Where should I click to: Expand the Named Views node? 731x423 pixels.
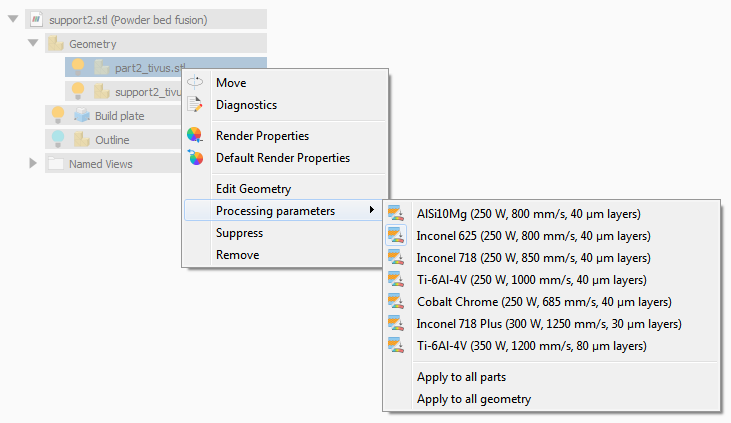point(33,163)
